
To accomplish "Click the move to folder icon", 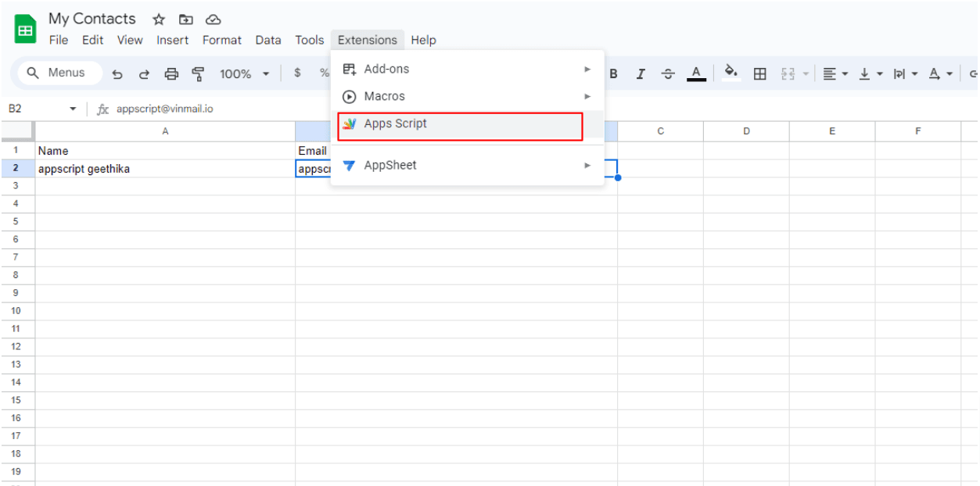I will (185, 20).
